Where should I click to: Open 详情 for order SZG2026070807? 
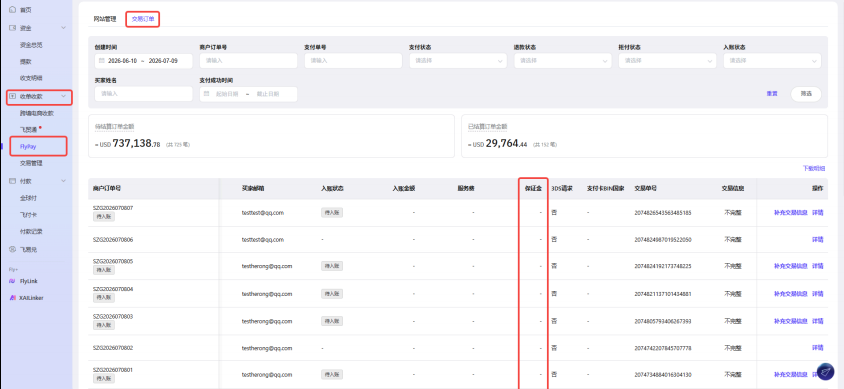click(x=818, y=213)
